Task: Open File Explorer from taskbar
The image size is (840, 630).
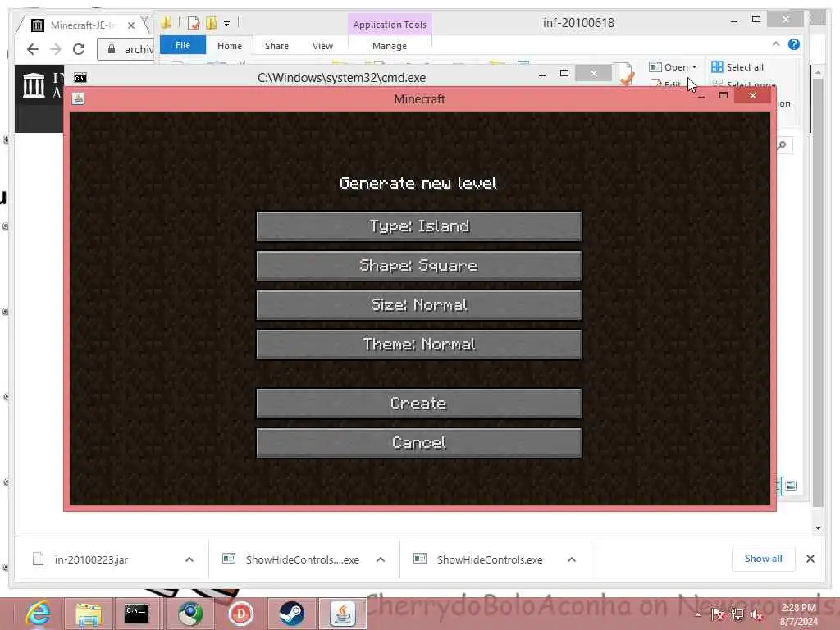Action: (x=89, y=614)
